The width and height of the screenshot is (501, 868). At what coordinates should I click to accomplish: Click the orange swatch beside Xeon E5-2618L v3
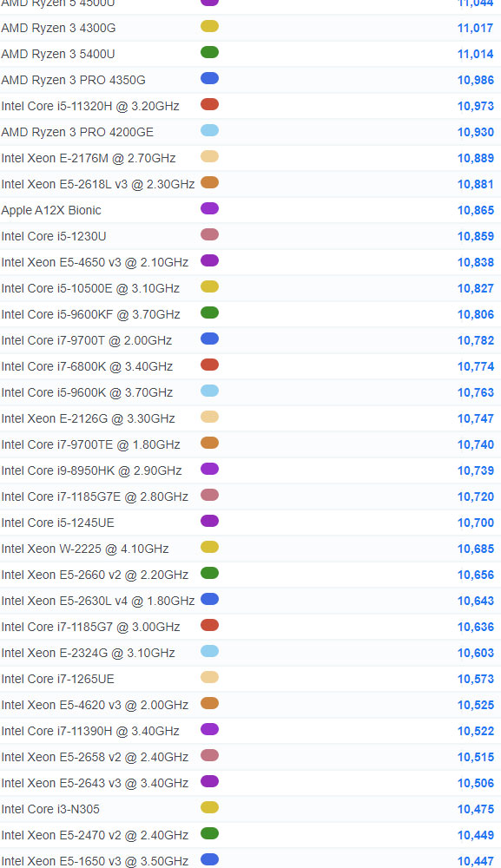(x=209, y=182)
